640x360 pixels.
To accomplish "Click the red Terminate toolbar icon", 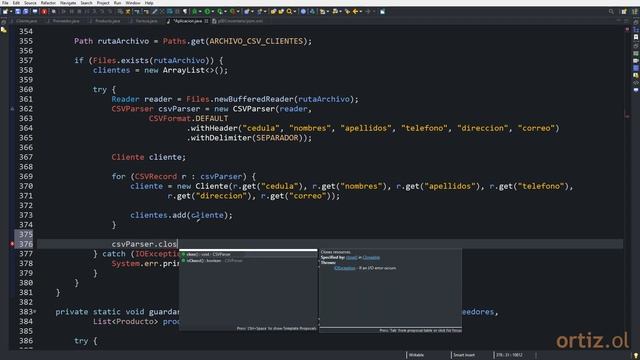I will (44, 11).
